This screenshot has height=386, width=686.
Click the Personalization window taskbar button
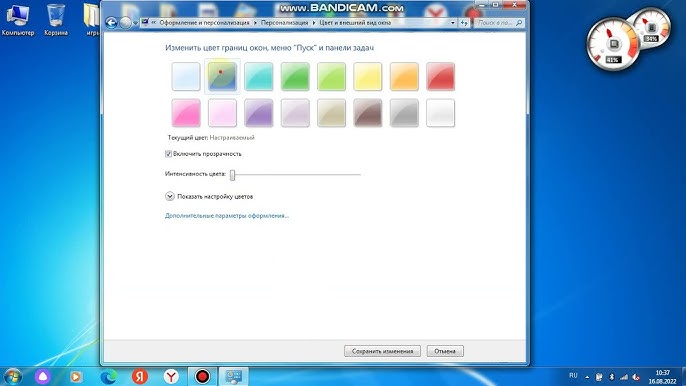click(234, 376)
